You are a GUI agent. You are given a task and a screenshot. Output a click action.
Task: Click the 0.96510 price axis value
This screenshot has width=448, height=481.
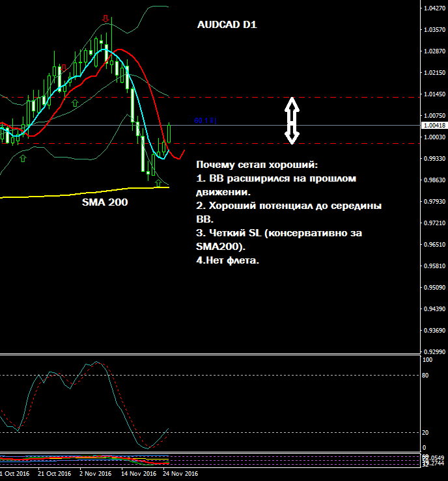pyautogui.click(x=434, y=245)
